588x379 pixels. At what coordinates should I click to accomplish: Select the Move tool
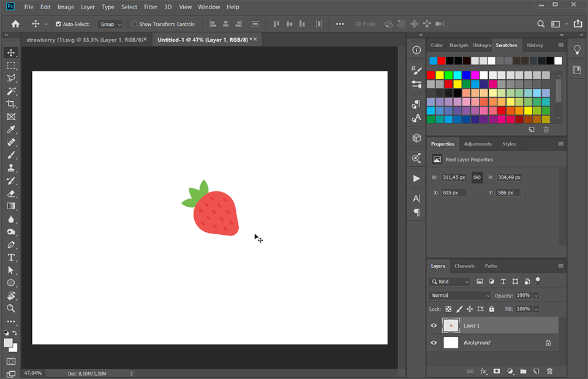10,53
